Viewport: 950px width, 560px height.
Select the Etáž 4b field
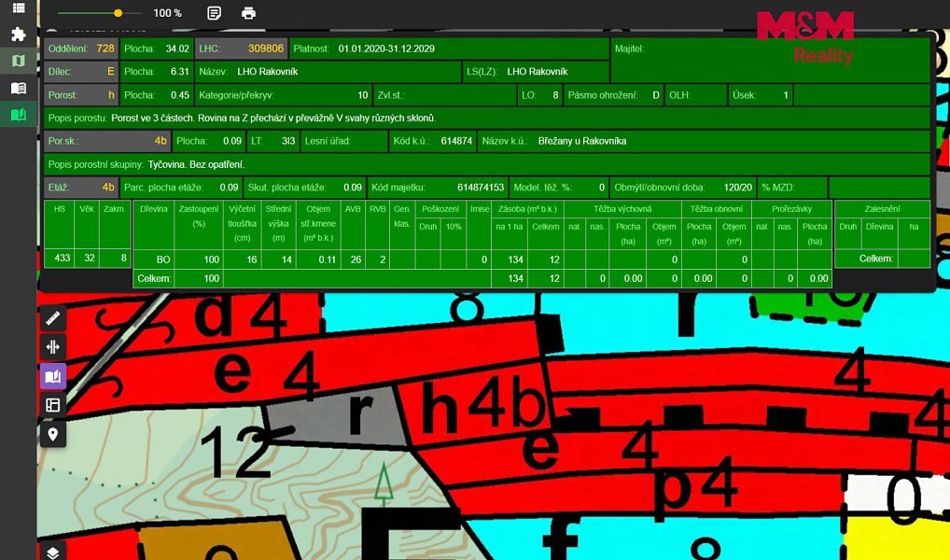(x=81, y=188)
